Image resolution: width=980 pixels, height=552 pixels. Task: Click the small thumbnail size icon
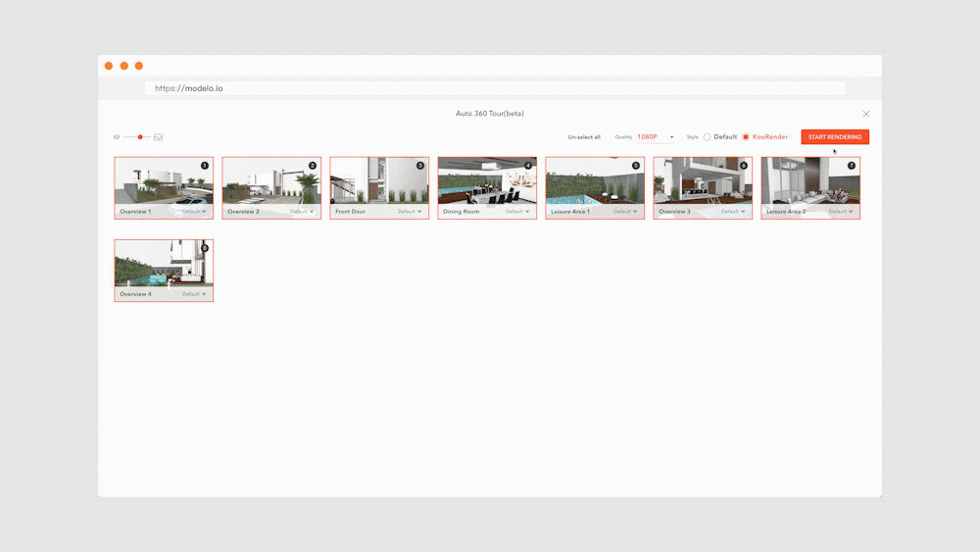tap(117, 137)
